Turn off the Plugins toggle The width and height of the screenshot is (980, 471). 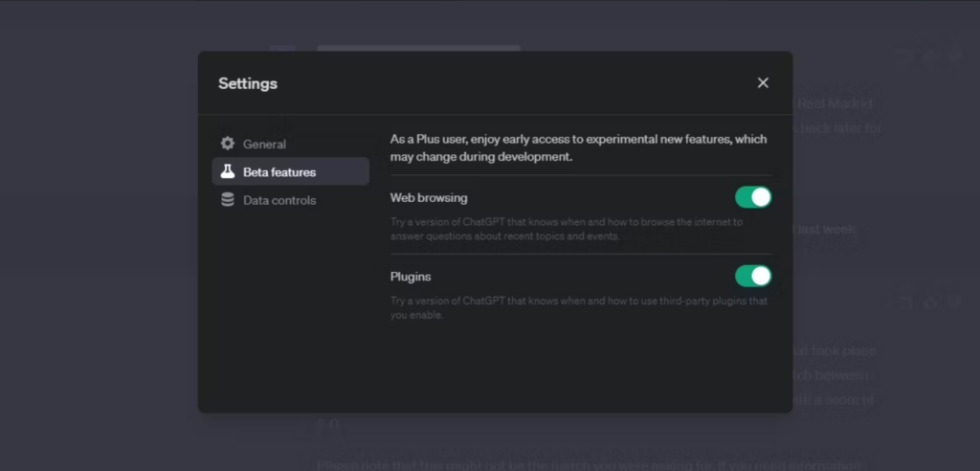(x=752, y=276)
